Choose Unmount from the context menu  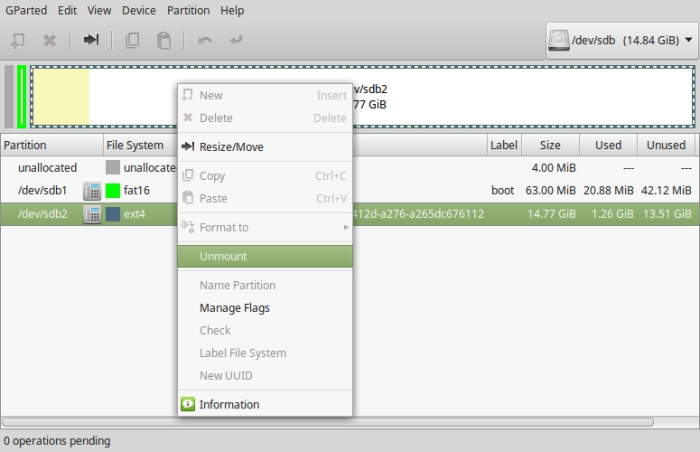(265, 256)
